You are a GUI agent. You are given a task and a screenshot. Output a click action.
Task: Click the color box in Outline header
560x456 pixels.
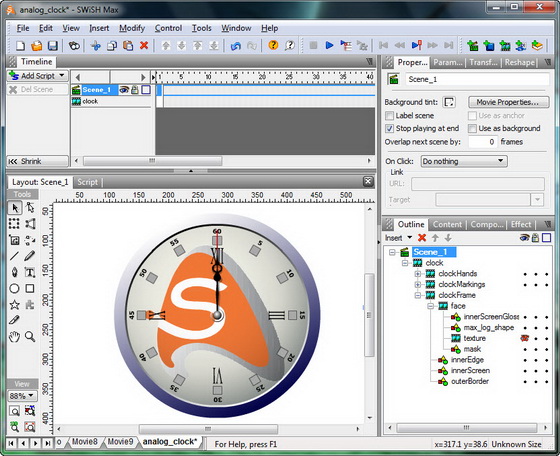tap(546, 237)
